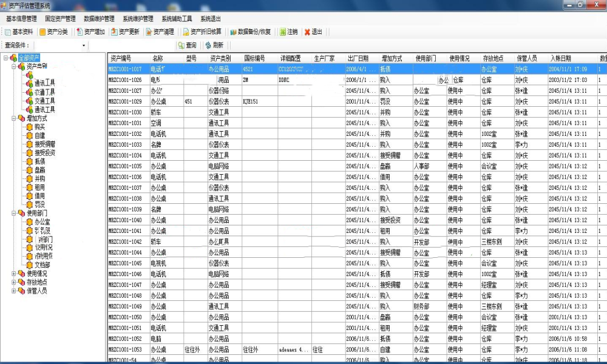Select row MBZC1001-1030
The image size is (607, 364).
357,112
